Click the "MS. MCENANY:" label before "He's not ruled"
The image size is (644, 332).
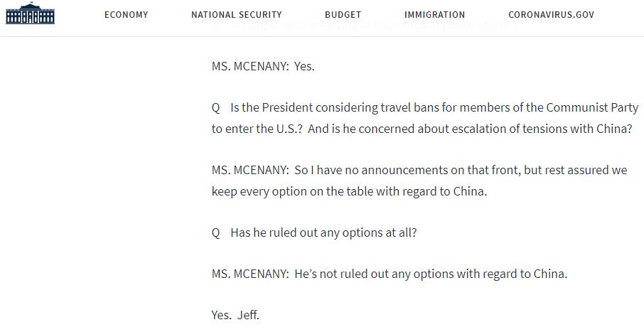click(250, 274)
